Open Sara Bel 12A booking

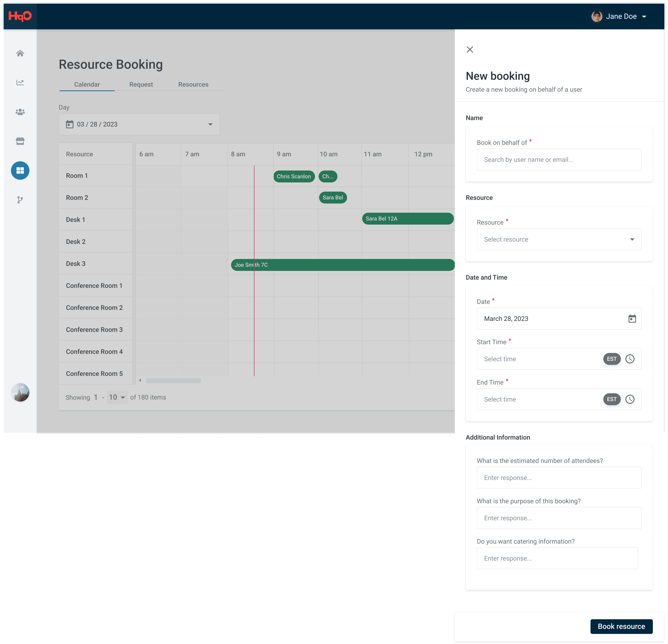[408, 218]
